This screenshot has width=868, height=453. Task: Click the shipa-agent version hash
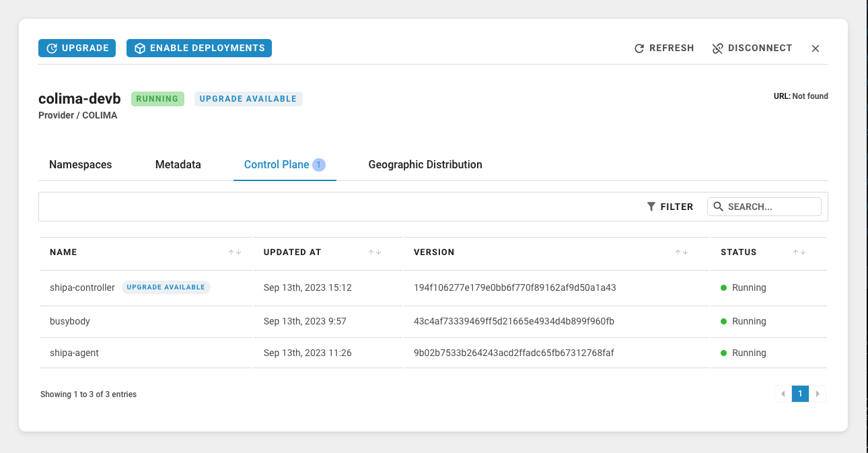point(514,353)
